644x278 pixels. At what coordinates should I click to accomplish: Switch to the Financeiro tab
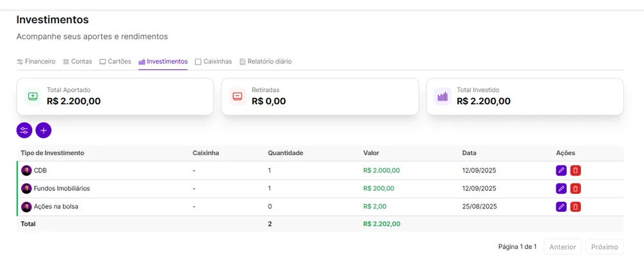(35, 62)
